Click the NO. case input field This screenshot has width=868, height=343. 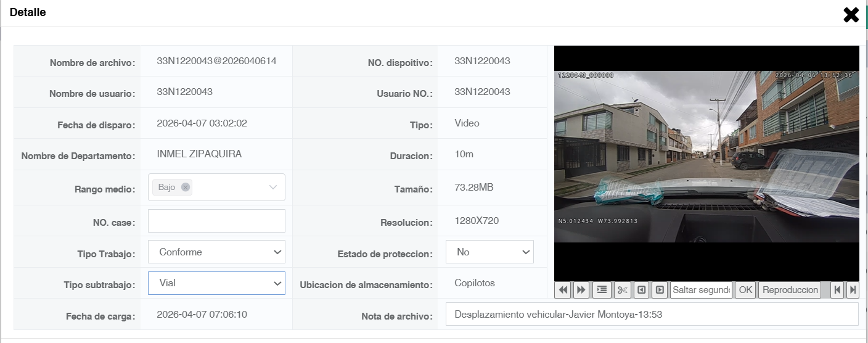(x=216, y=221)
